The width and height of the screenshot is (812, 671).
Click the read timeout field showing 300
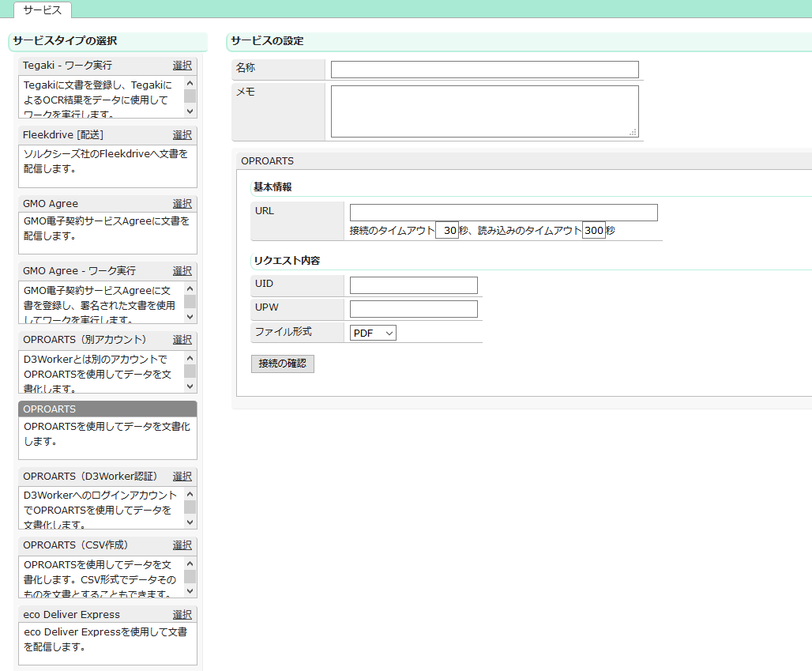point(593,232)
